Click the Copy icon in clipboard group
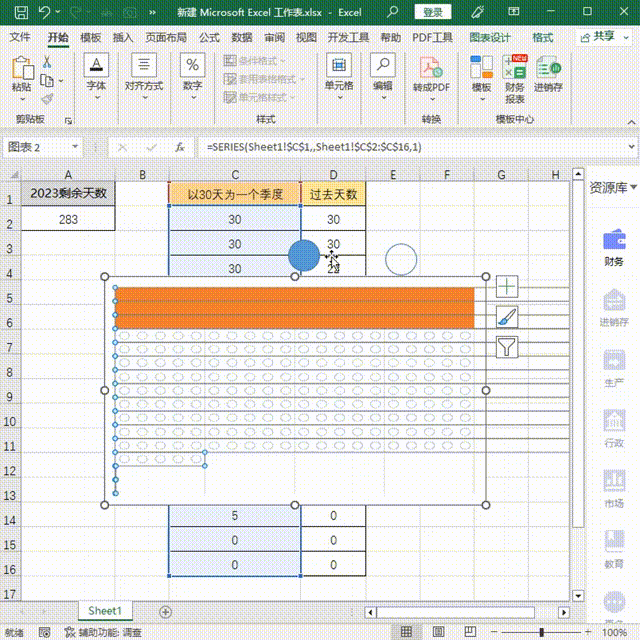Screen dimensions: 640x640 click(47, 80)
